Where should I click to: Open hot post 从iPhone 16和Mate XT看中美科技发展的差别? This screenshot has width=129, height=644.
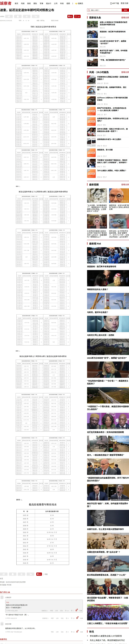coord(112,99)
